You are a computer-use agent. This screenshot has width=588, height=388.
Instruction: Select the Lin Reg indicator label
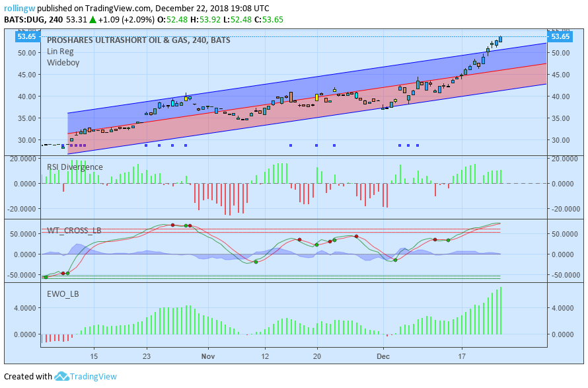point(60,52)
